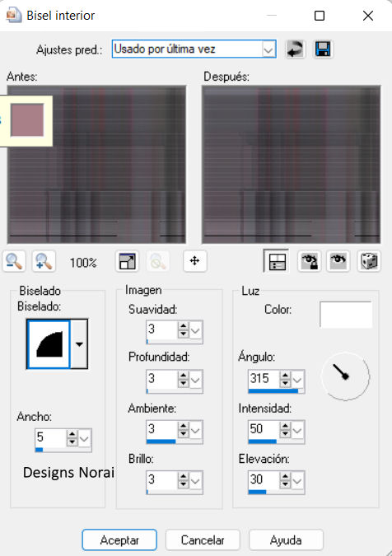Click the reset to default arrow icon

[x=295, y=49]
